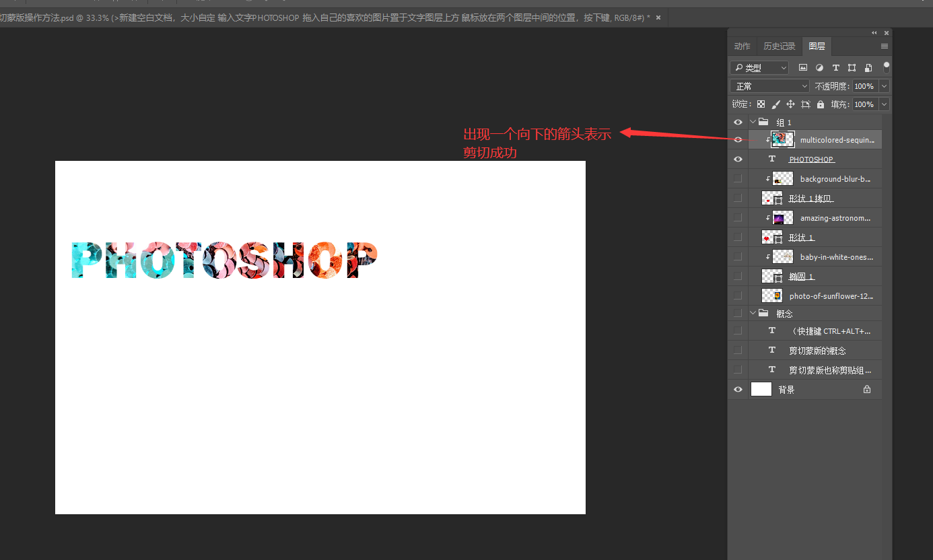Open the 不透明度 opacity slider dropdown arrow
This screenshot has width=933, height=560.
click(884, 86)
